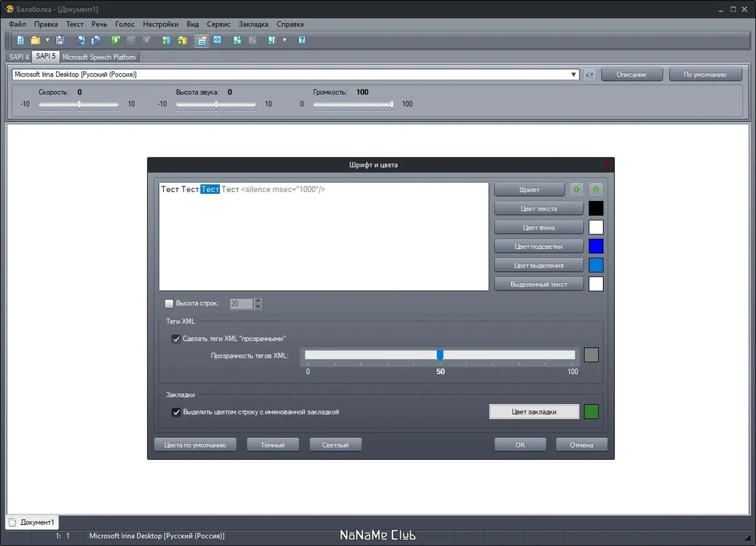Click the new document toolbar icon
756x546 pixels.
click(x=21, y=40)
